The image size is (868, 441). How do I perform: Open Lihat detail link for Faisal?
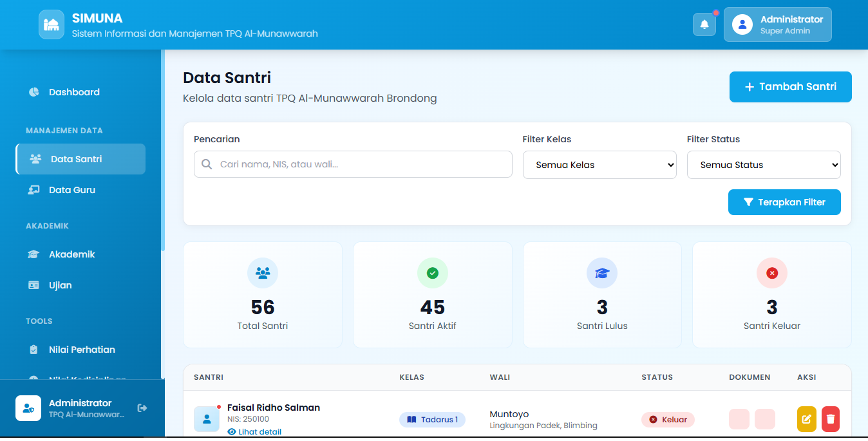click(x=259, y=432)
